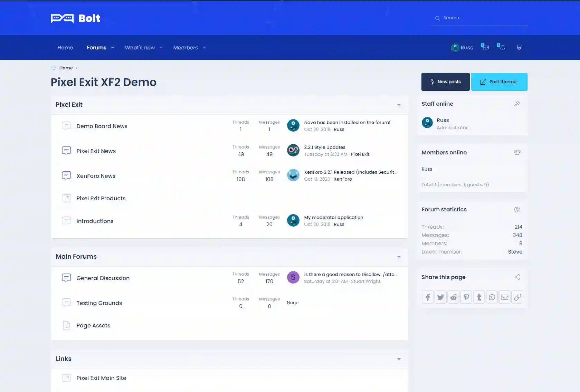Click the Post thread button
580x392 pixels.
click(499, 82)
